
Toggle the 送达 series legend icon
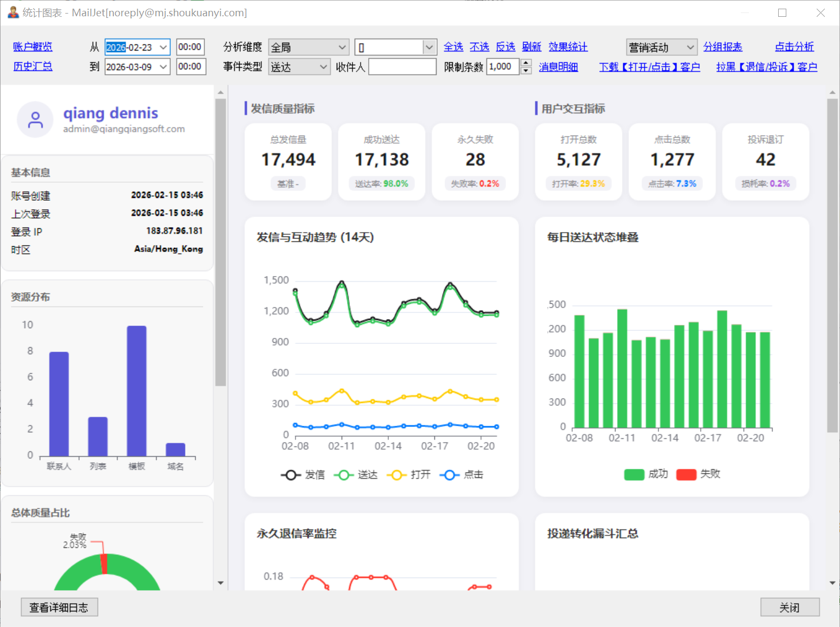(343, 475)
